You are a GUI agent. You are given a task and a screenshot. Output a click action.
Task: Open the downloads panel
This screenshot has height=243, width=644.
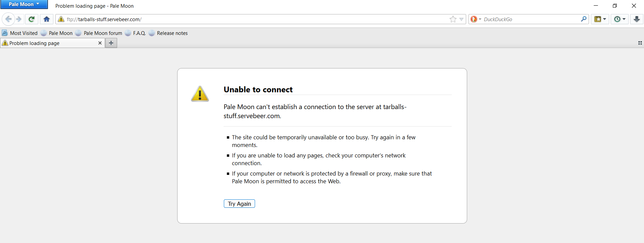(x=637, y=19)
